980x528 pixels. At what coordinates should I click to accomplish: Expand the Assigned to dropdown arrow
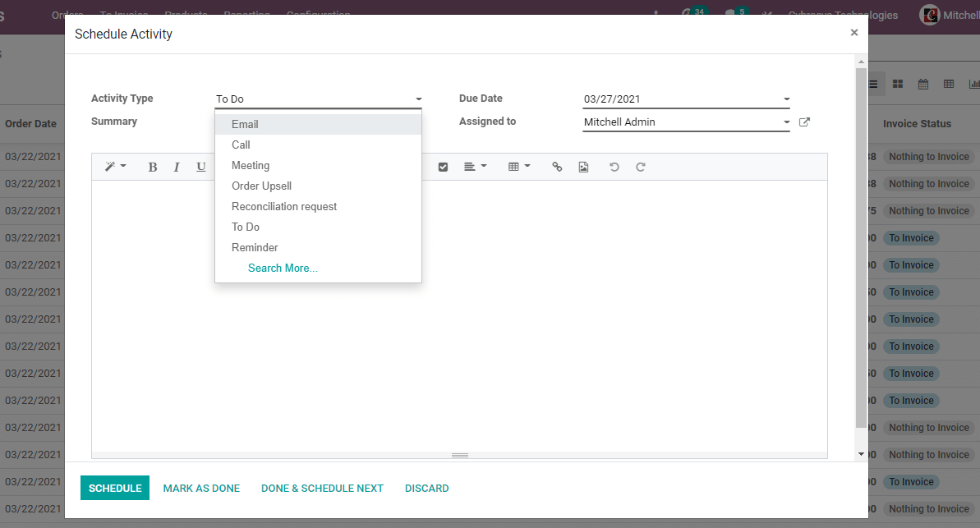[x=786, y=122]
